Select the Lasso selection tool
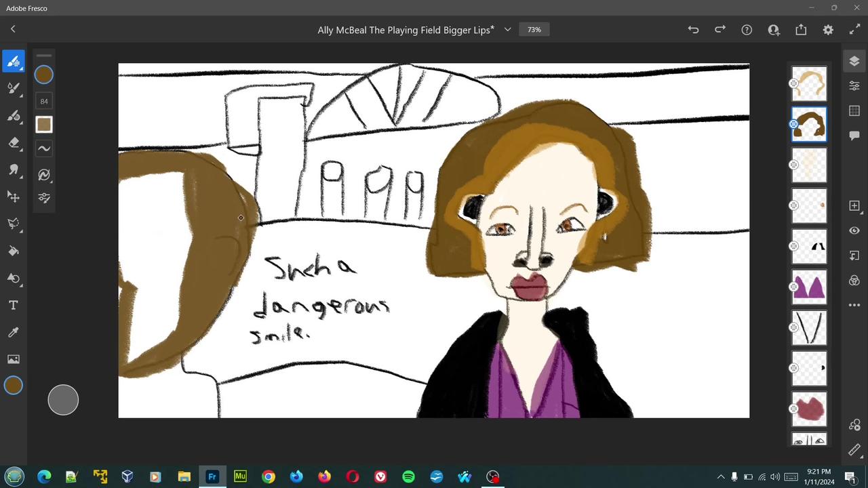The image size is (868, 488). tap(13, 224)
